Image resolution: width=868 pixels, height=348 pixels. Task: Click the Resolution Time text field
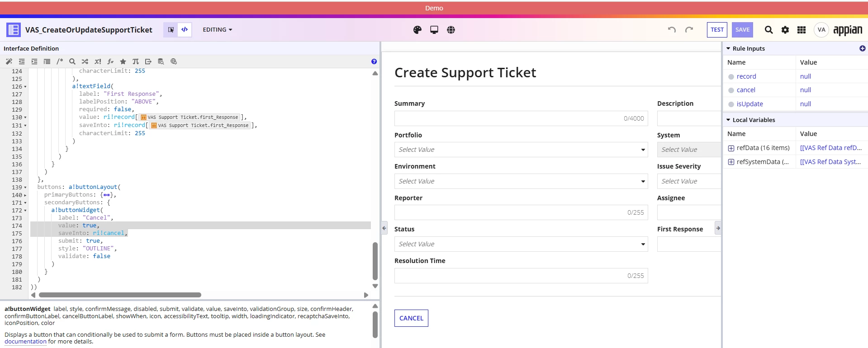click(521, 276)
